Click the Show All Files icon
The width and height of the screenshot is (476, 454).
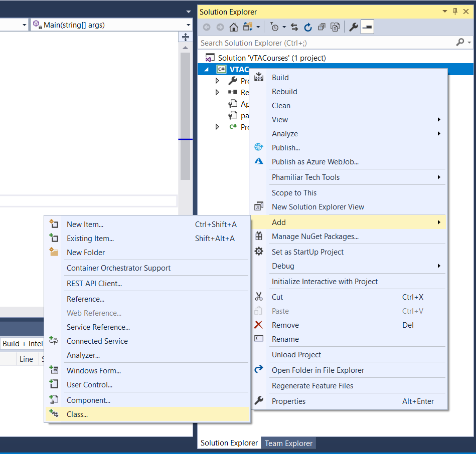335,27
